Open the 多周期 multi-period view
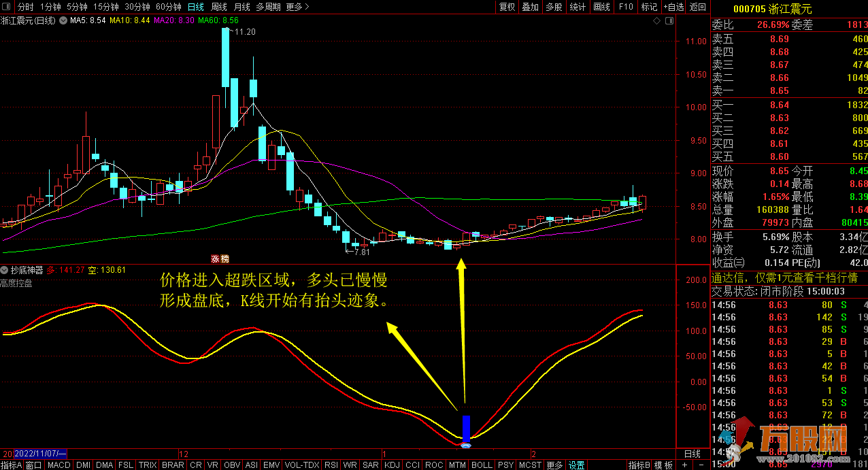Viewport: 868px width, 470px height. click(269, 7)
